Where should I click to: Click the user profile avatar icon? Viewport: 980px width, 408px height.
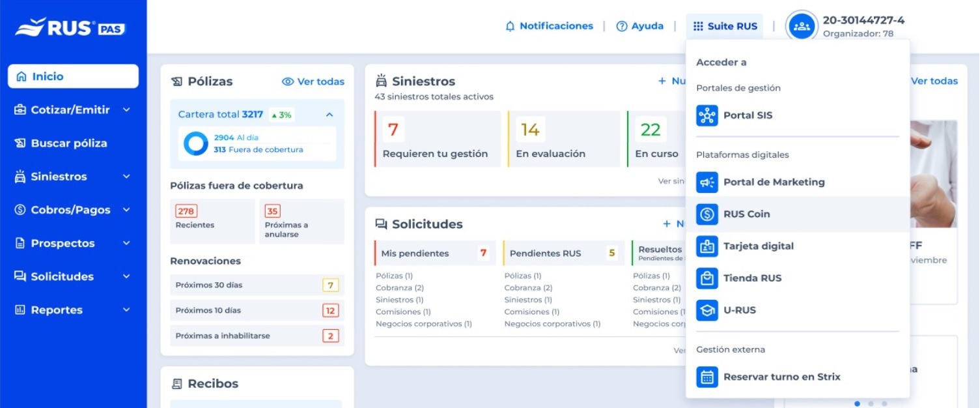(x=802, y=27)
